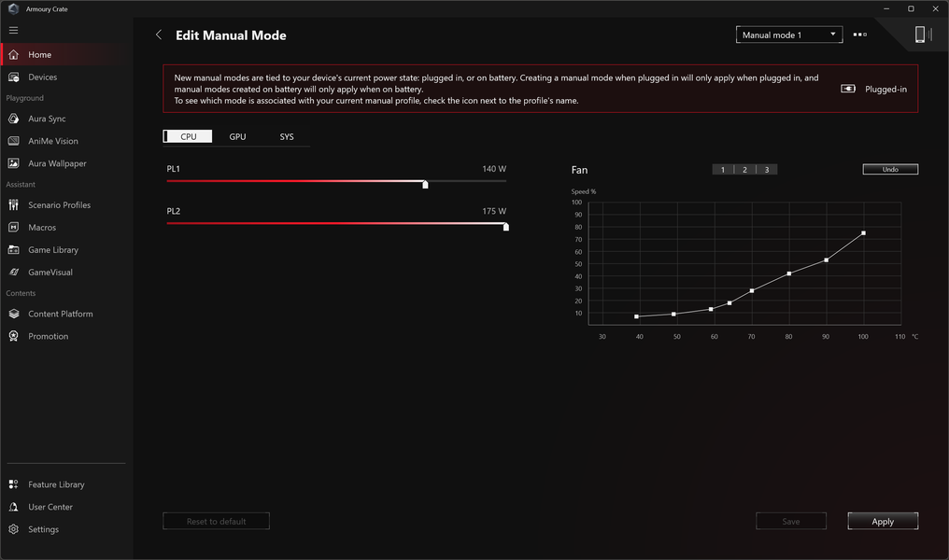Screen dimensions: 949x560
Task: Click the fan curve point at 40°C
Action: tap(636, 316)
